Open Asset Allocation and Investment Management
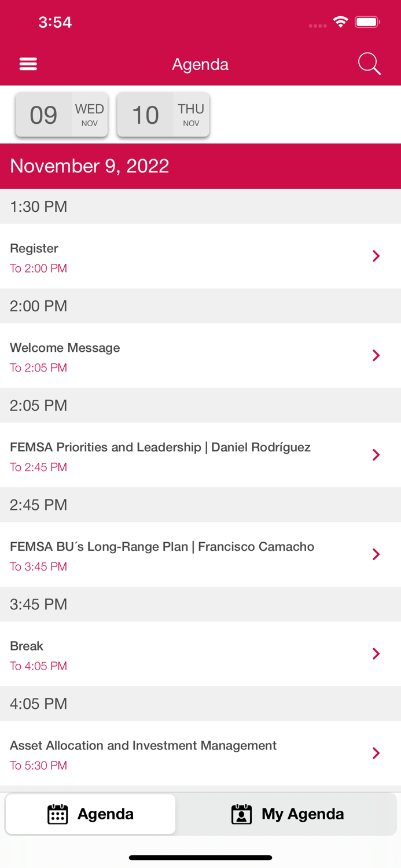This screenshot has width=401, height=868. coord(143,746)
